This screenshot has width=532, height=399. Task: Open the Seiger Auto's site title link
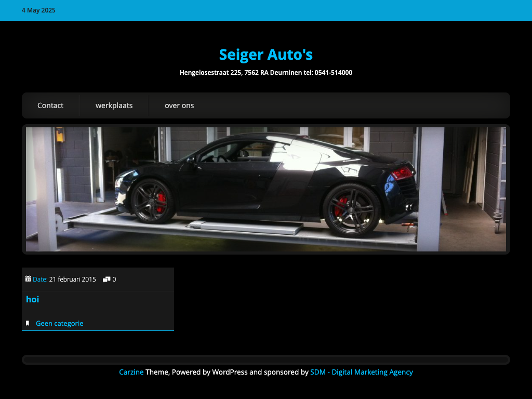click(x=265, y=55)
